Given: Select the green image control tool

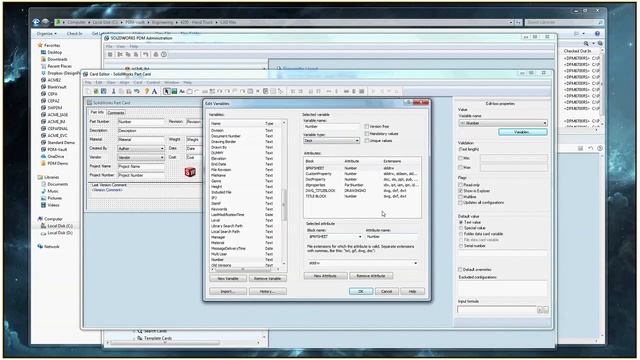Looking at the screenshot, I should coord(174,91).
